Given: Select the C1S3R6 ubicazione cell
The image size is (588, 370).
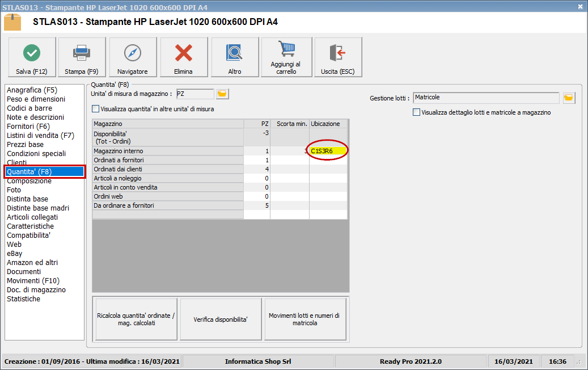Looking at the screenshot, I should coord(328,151).
